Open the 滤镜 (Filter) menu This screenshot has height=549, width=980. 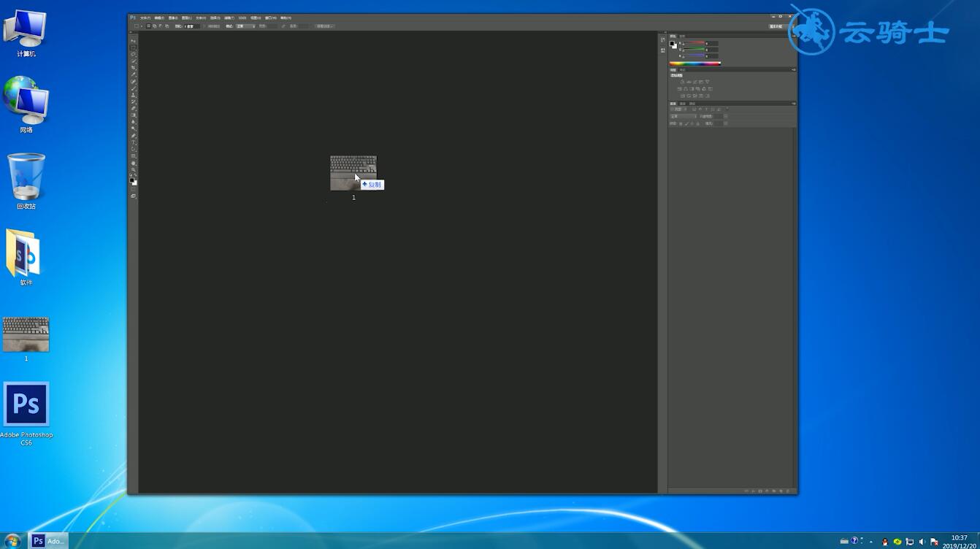click(x=229, y=18)
